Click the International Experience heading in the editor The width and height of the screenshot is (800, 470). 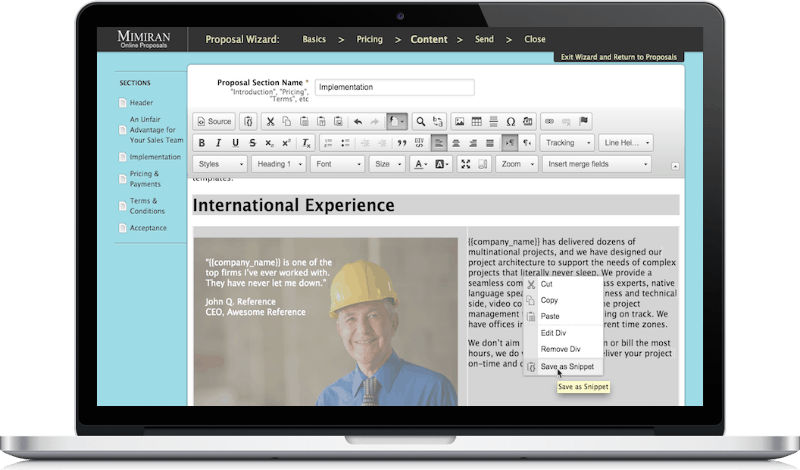click(x=293, y=205)
